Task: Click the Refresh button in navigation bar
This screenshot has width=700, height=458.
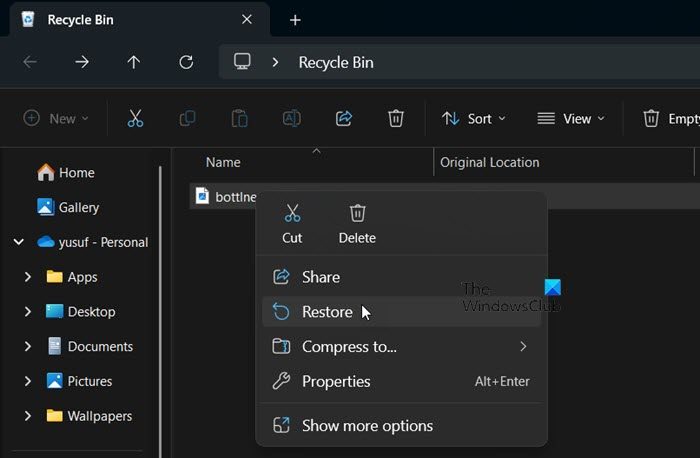Action: tap(185, 62)
